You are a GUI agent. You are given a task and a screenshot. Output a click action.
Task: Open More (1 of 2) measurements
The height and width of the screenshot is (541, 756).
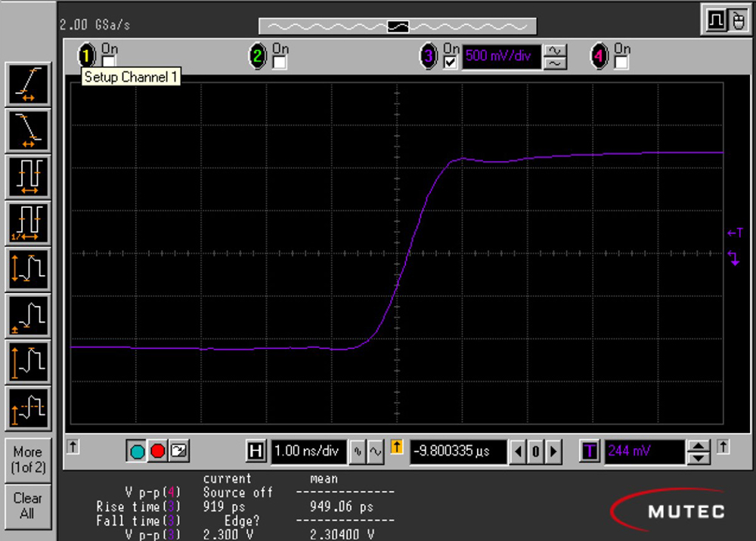[29, 459]
